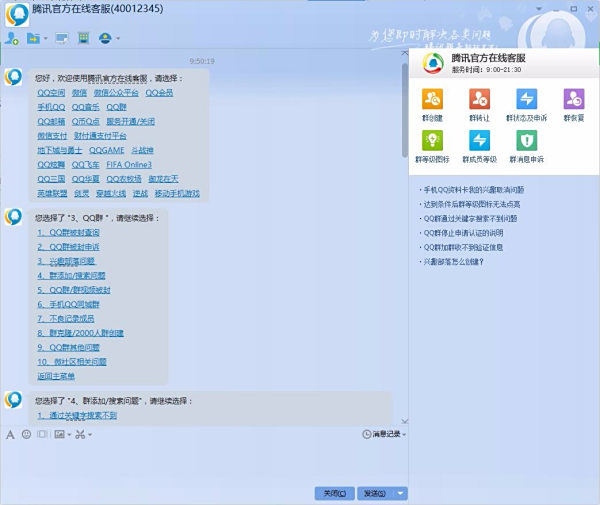
Task: Click the window shake icon
Action: tap(42, 434)
